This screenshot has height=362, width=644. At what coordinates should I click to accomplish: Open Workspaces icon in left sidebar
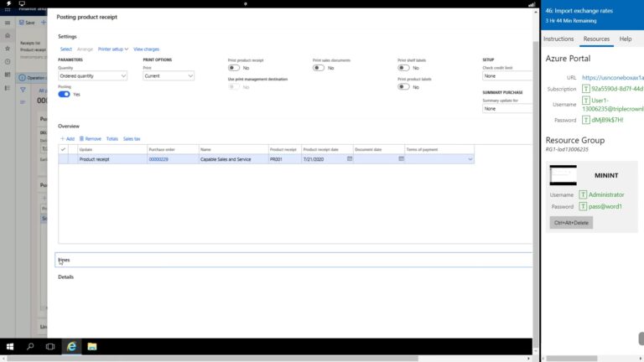8,75
